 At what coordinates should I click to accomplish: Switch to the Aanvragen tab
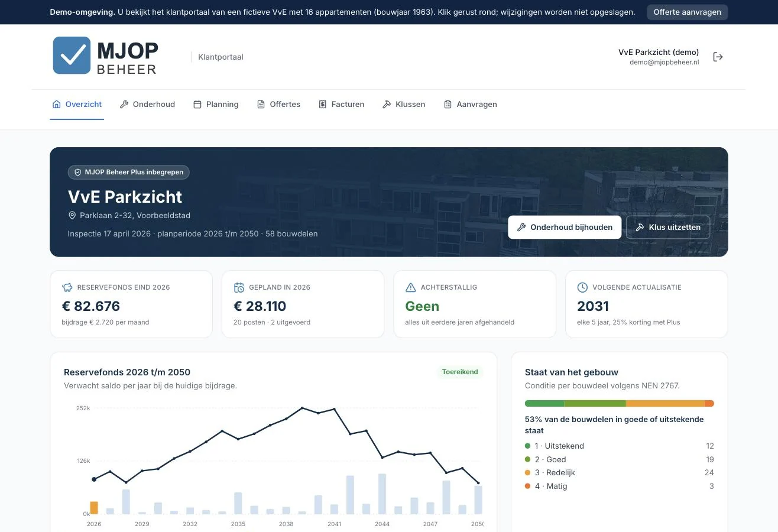(x=470, y=105)
